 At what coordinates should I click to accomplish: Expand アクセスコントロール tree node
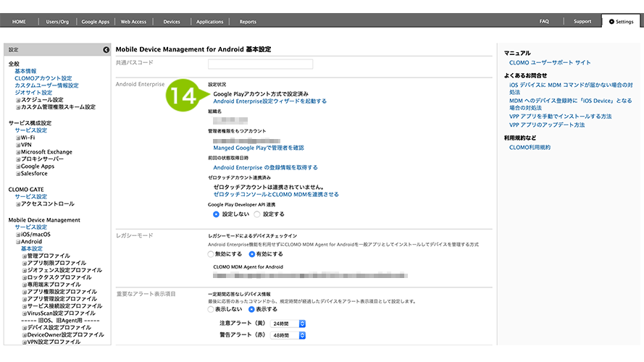click(x=18, y=204)
